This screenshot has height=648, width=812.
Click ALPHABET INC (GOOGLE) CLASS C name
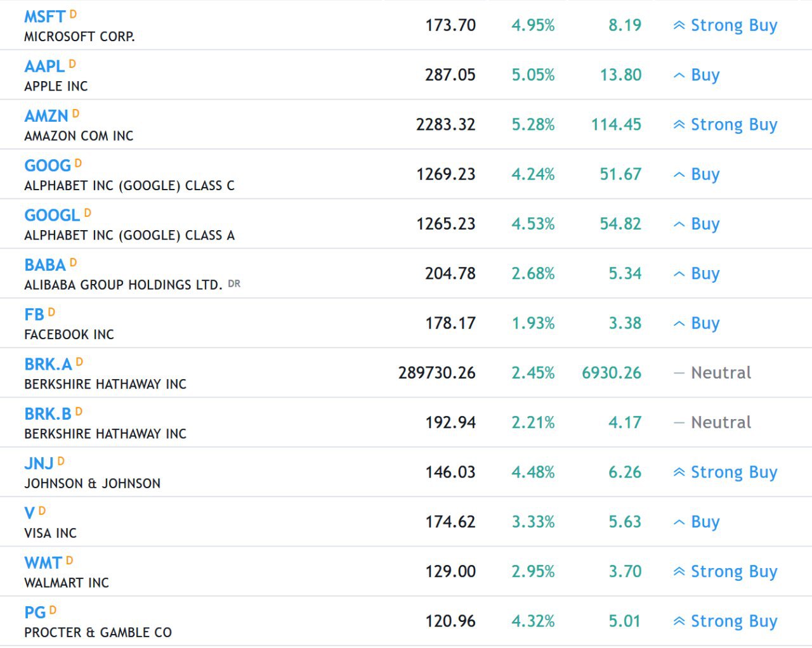click(x=129, y=186)
